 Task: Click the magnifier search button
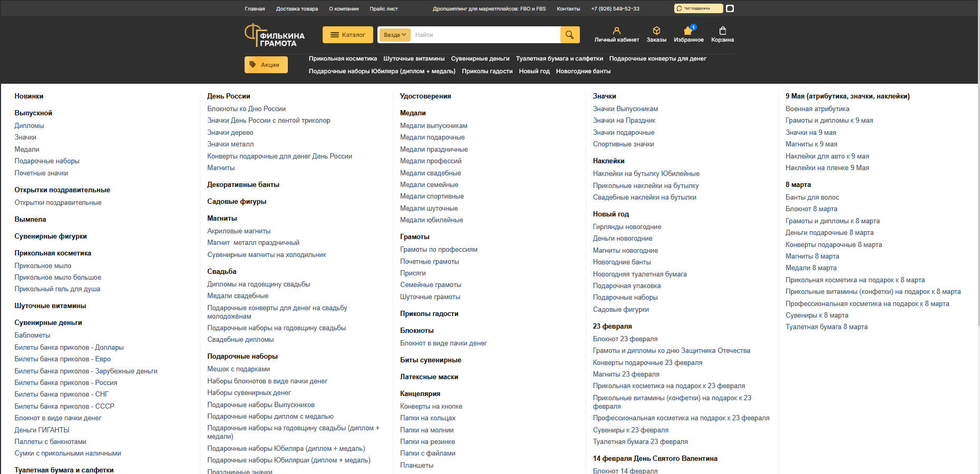pyautogui.click(x=570, y=35)
